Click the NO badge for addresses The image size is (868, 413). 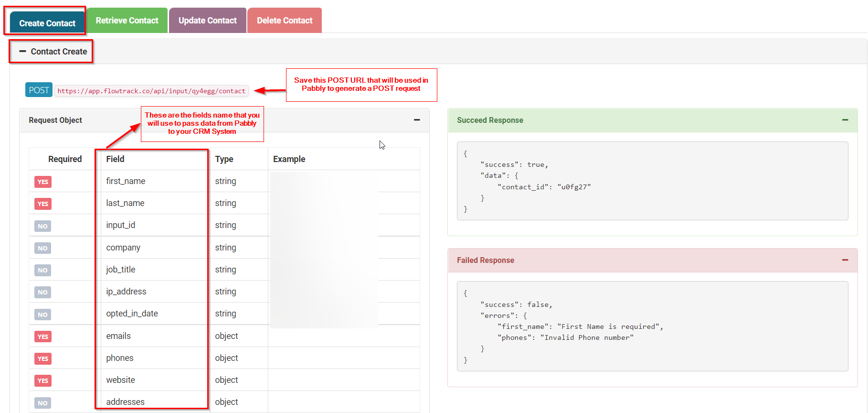point(42,403)
